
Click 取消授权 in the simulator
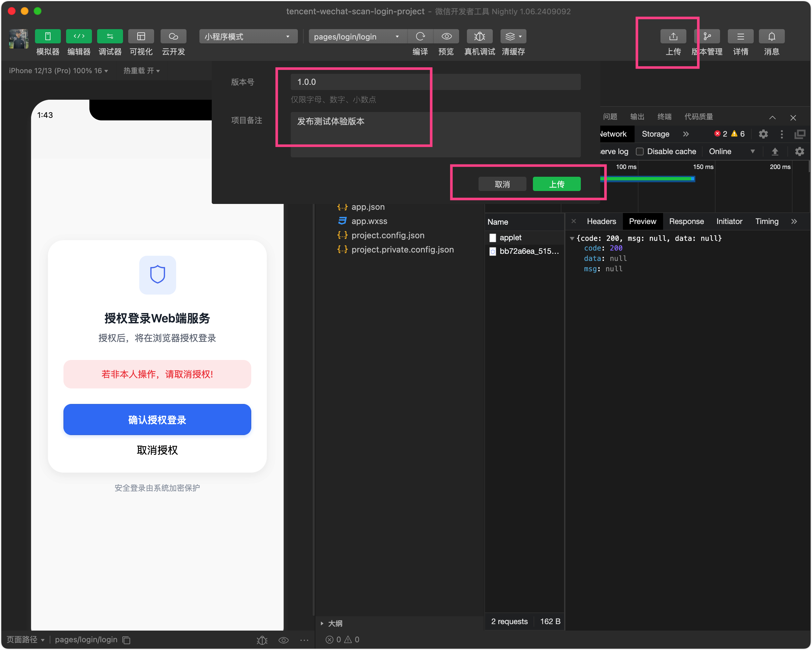point(157,450)
